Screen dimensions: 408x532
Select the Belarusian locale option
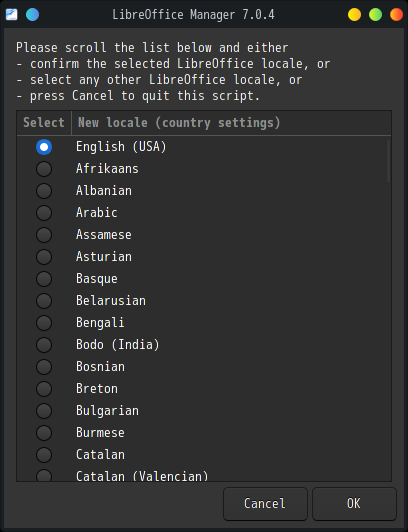(x=44, y=301)
